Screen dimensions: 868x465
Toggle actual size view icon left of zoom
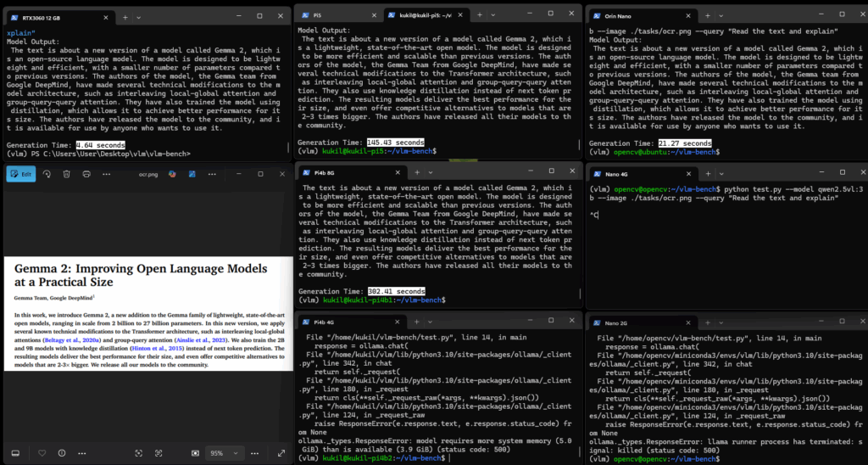pos(196,453)
